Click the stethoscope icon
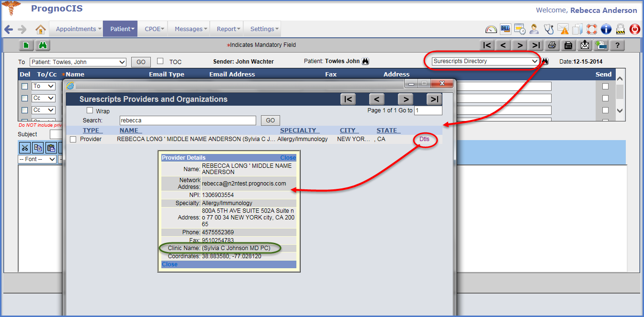The width and height of the screenshot is (644, 317). tap(549, 29)
